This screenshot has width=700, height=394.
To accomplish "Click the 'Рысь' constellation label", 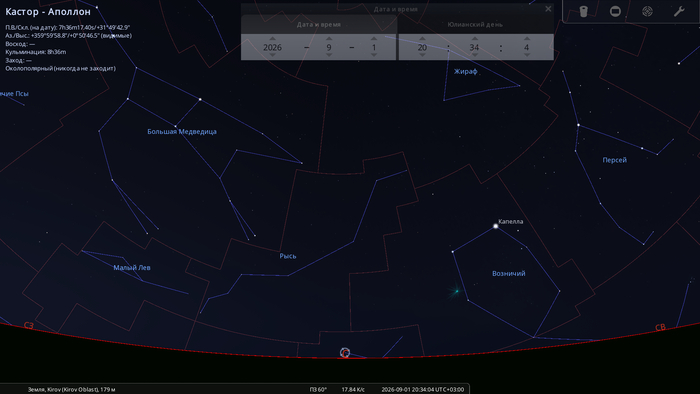I will (x=288, y=256).
